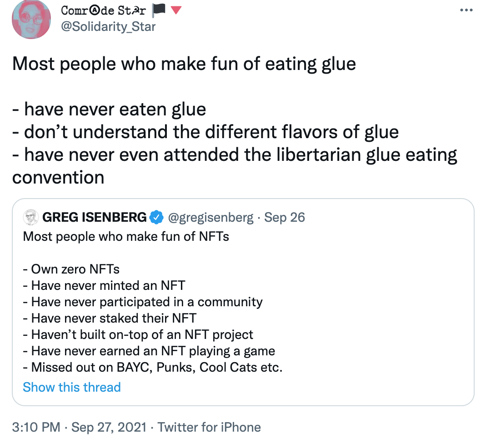Click the verified badge next to GREG ISENBERG
The height and width of the screenshot is (448, 481).
pyautogui.click(x=156, y=217)
